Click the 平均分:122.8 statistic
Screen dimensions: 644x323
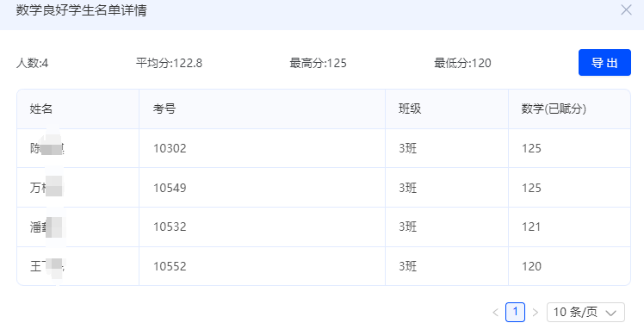click(170, 63)
